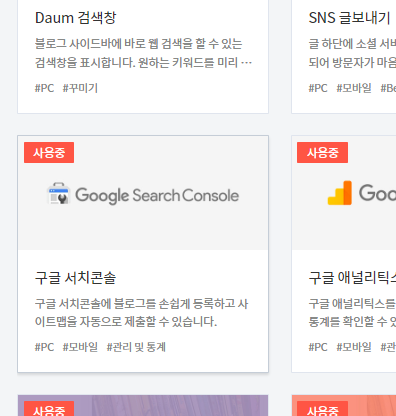396x416 pixels.
Task: Open the Google Search Console banner image
Action: click(x=143, y=193)
